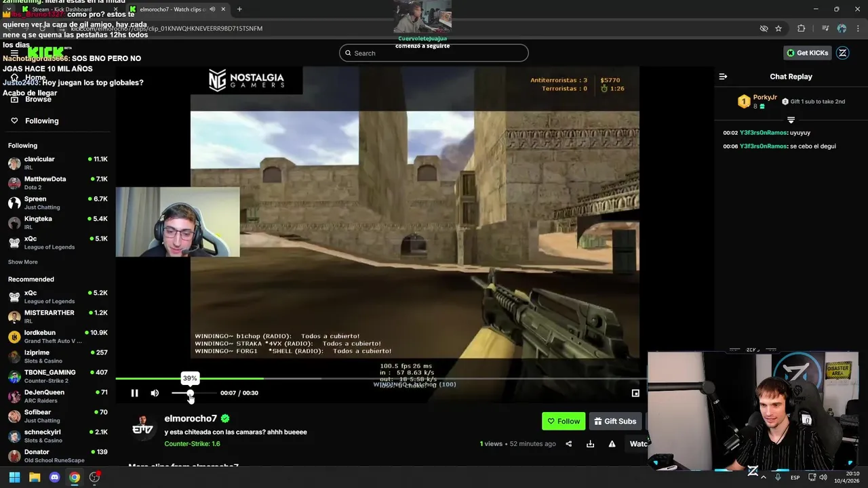Screen dimensions: 868x488
Task: Share the clip via the share icon
Action: click(x=568, y=444)
